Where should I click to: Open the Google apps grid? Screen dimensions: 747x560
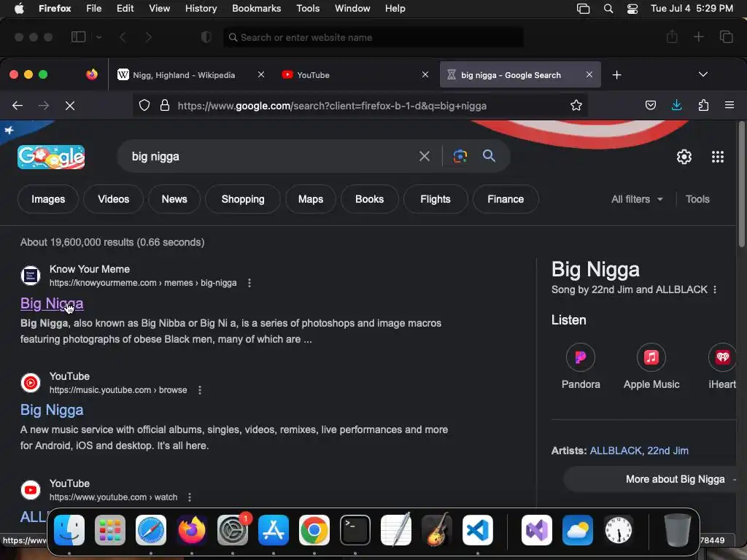click(x=718, y=157)
